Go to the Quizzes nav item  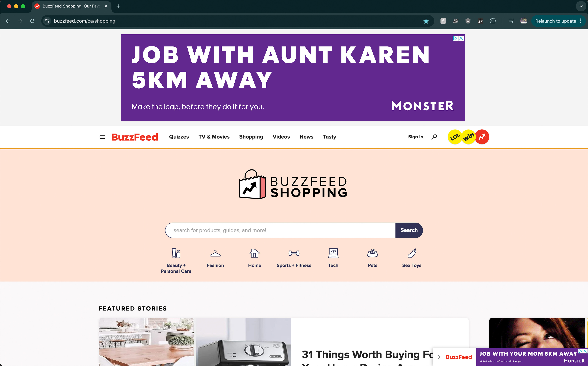pos(179,137)
